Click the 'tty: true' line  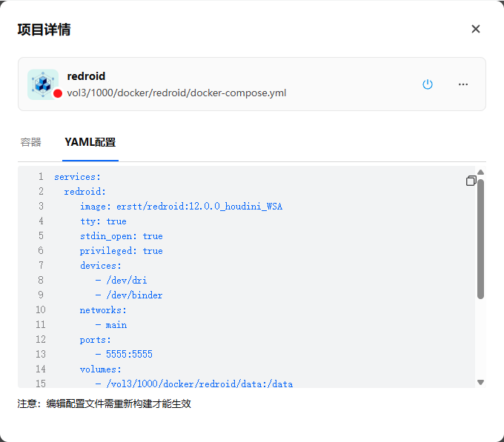tap(103, 221)
